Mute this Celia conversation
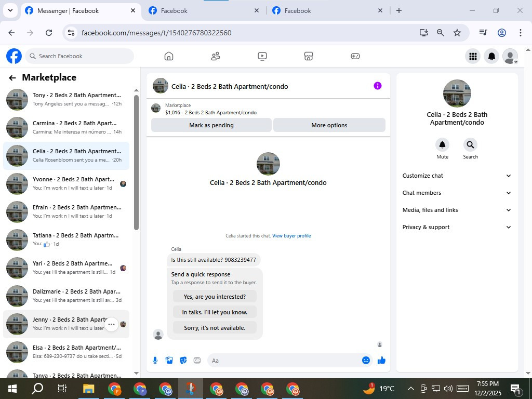The image size is (532, 399). [x=443, y=145]
